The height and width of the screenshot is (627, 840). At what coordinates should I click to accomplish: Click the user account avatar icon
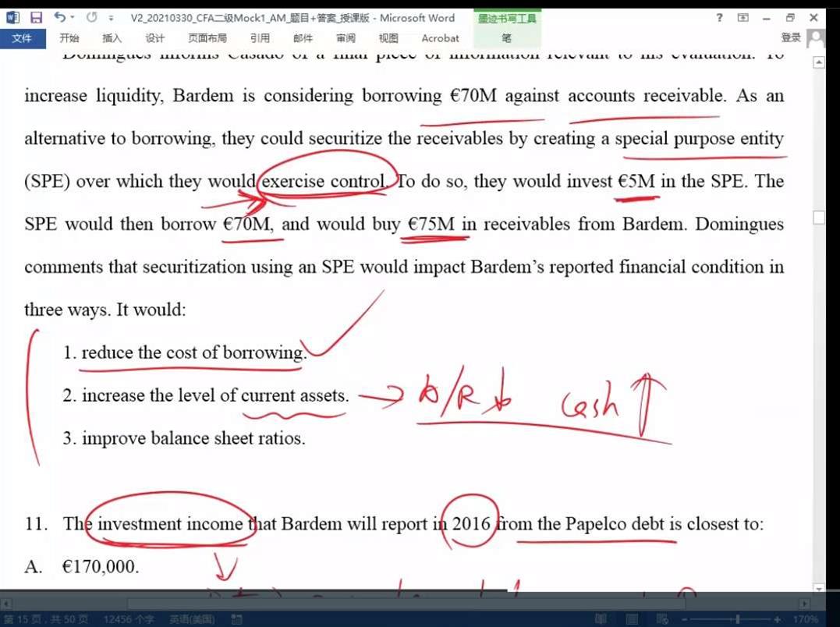816,37
